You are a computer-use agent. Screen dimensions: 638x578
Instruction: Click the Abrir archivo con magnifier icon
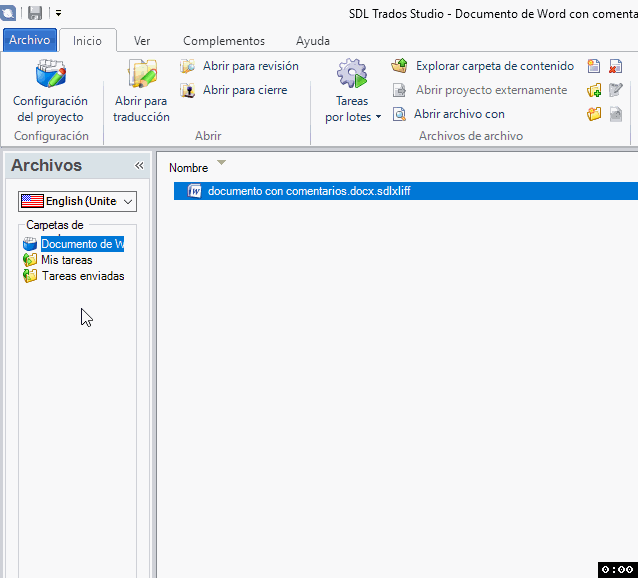click(399, 114)
